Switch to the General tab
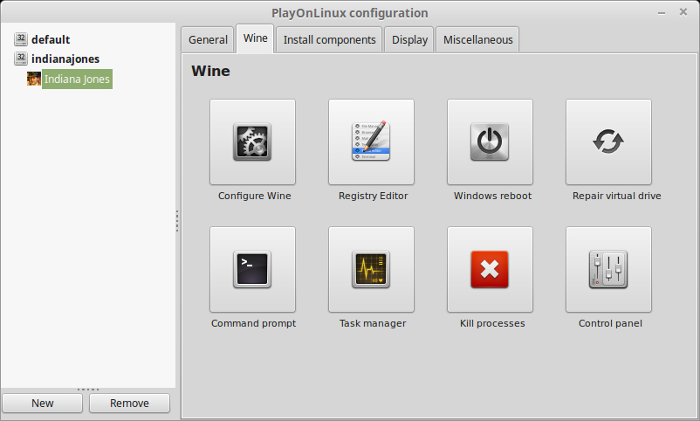700x421 pixels. [x=208, y=40]
